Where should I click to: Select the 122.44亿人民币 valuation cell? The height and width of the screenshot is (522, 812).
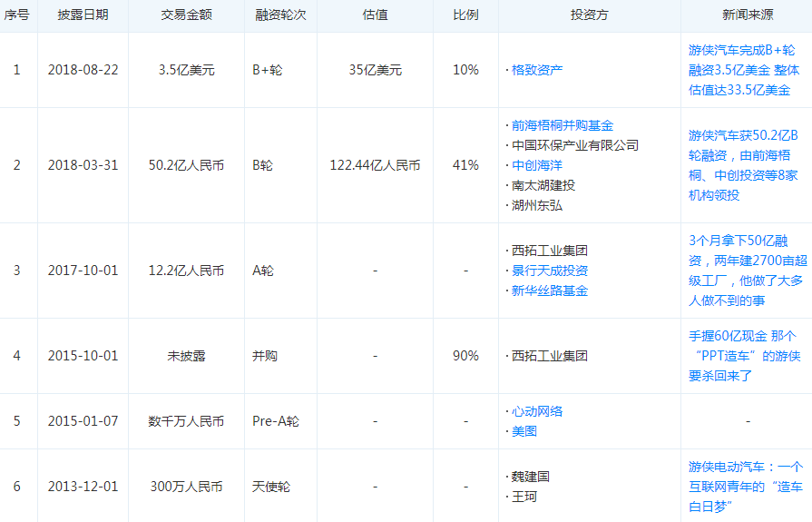(375, 165)
